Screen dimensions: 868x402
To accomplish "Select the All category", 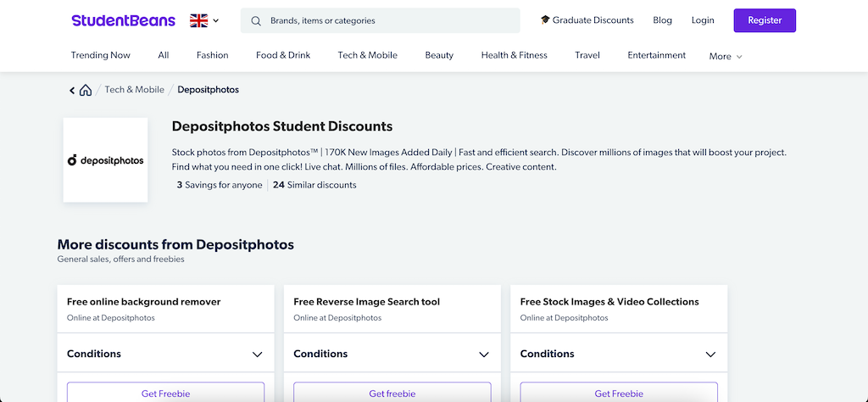I will pyautogui.click(x=164, y=55).
